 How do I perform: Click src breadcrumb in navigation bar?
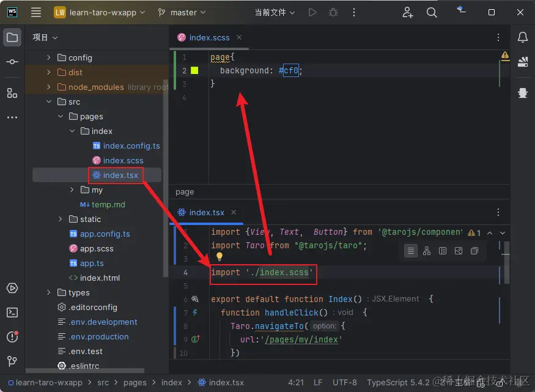pyautogui.click(x=103, y=382)
